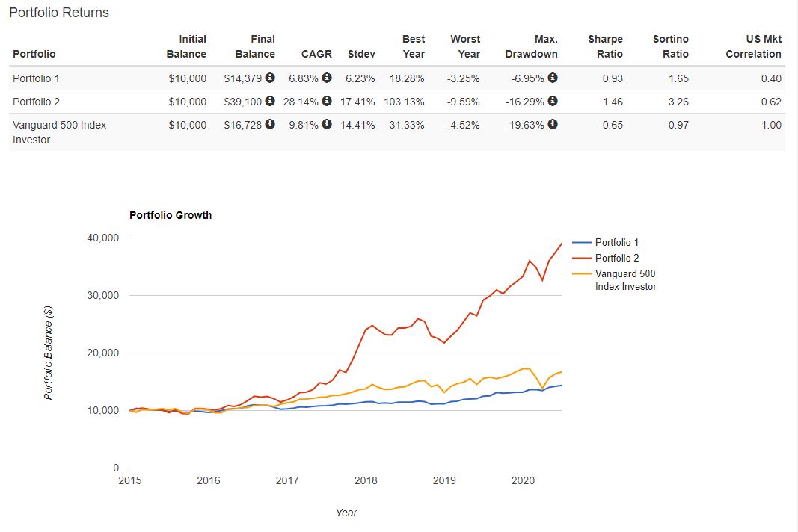Viewport: 798px width, 532px height.
Task: Open info icon beside -16.29% max drawdown
Action: tap(553, 102)
